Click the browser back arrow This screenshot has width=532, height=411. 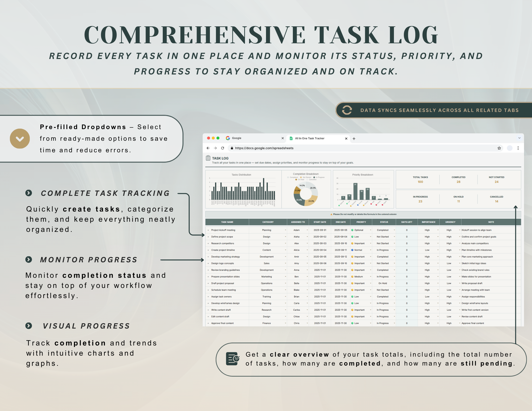[208, 148]
